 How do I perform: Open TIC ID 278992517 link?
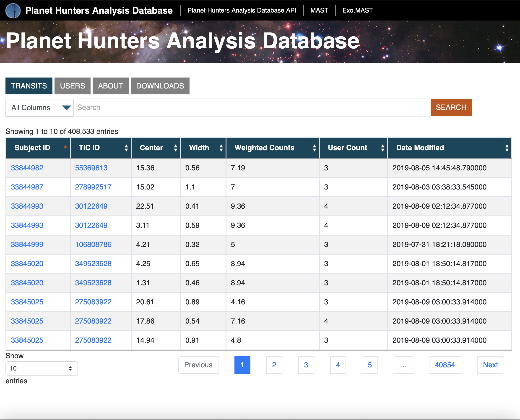[93, 187]
